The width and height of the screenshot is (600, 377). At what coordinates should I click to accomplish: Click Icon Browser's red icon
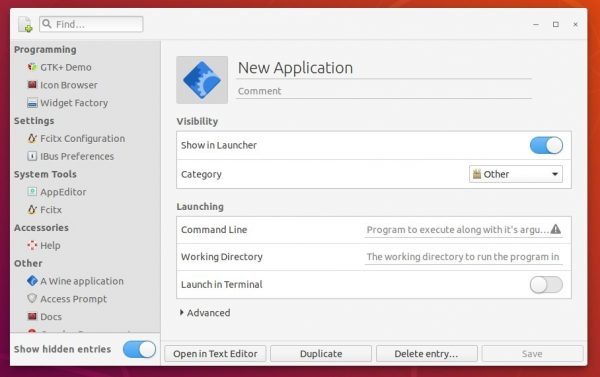pyautogui.click(x=32, y=85)
